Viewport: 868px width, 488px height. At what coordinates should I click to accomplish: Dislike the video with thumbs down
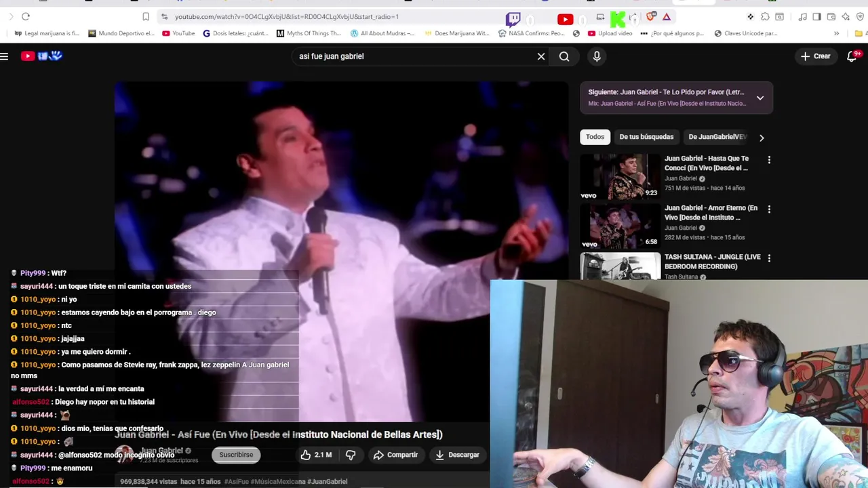pyautogui.click(x=351, y=455)
